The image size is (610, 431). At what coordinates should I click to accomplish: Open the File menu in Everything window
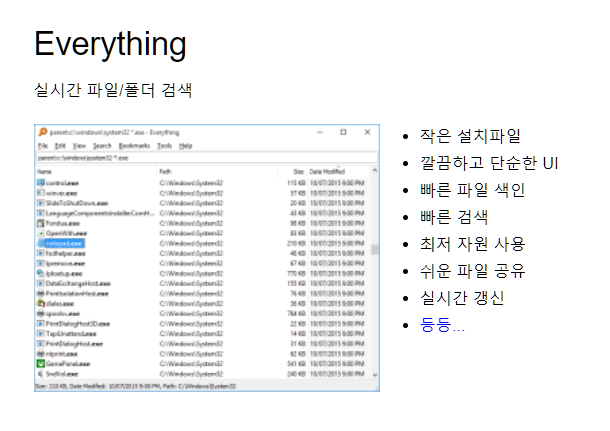pyautogui.click(x=42, y=146)
